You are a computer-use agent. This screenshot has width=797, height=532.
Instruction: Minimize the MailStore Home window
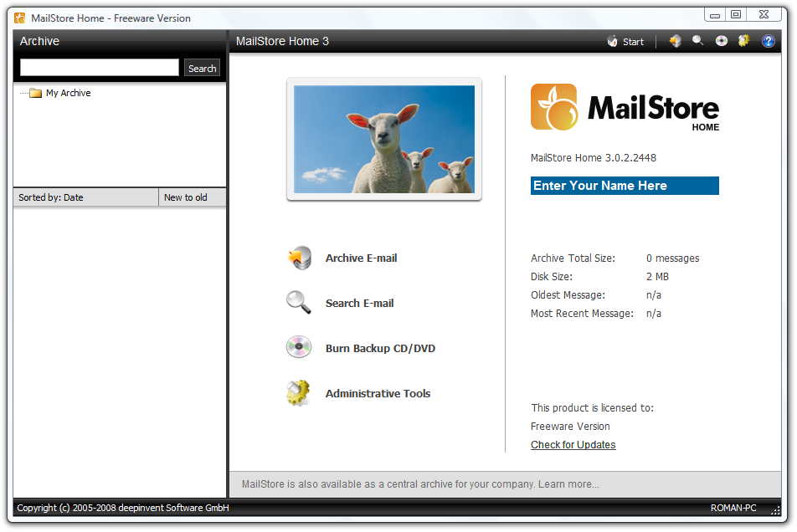point(715,14)
